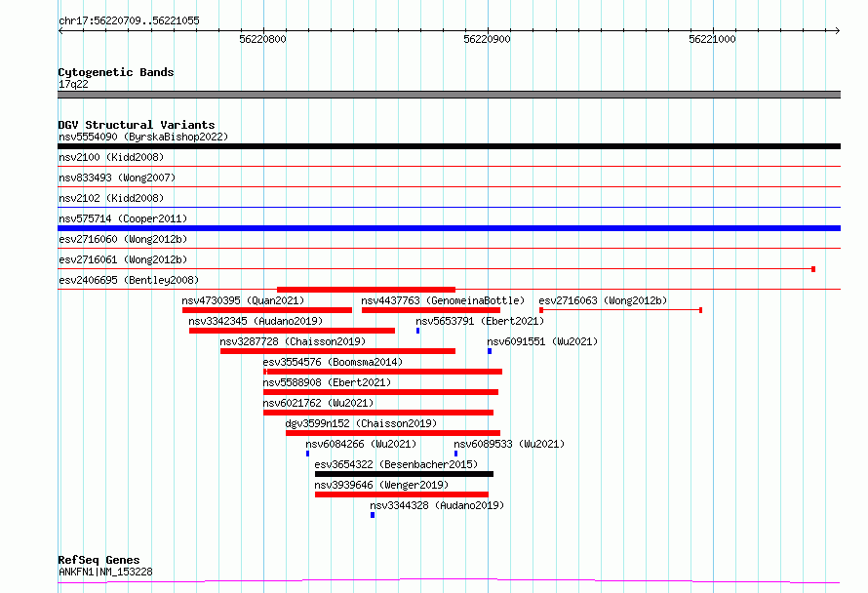The width and height of the screenshot is (868, 593).
Task: Open the nsv6091551 (Wu2021) label
Action: (x=542, y=341)
